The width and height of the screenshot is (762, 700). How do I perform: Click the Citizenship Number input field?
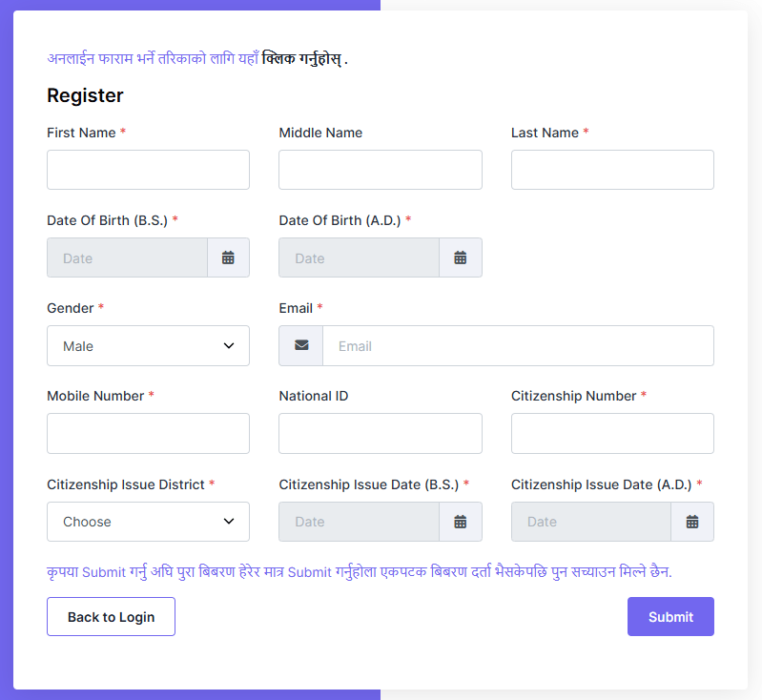612,434
